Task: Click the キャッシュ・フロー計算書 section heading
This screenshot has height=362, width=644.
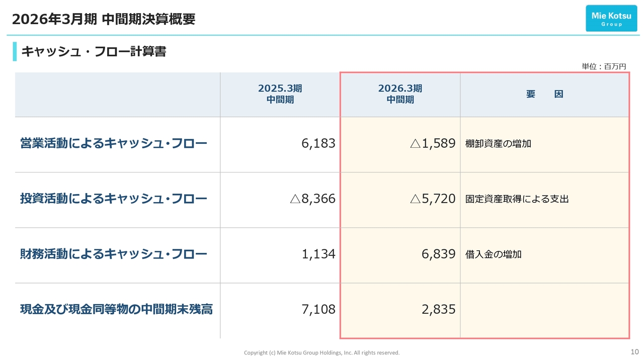Action: click(x=94, y=51)
